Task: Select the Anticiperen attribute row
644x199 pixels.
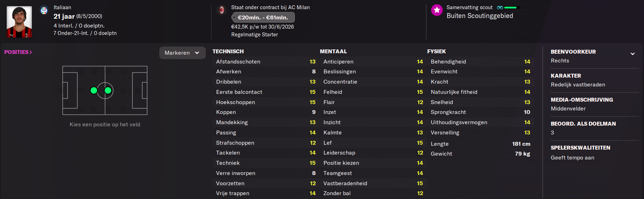Action: click(373, 61)
